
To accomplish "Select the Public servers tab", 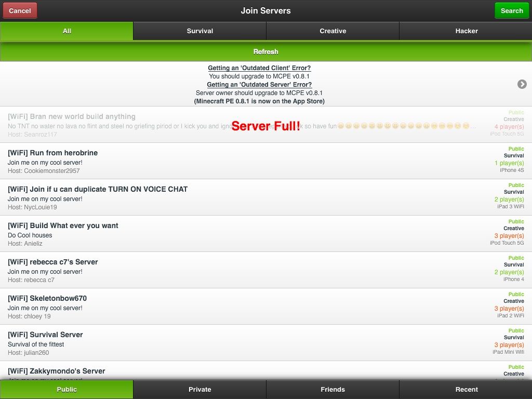I will pyautogui.click(x=66, y=390).
